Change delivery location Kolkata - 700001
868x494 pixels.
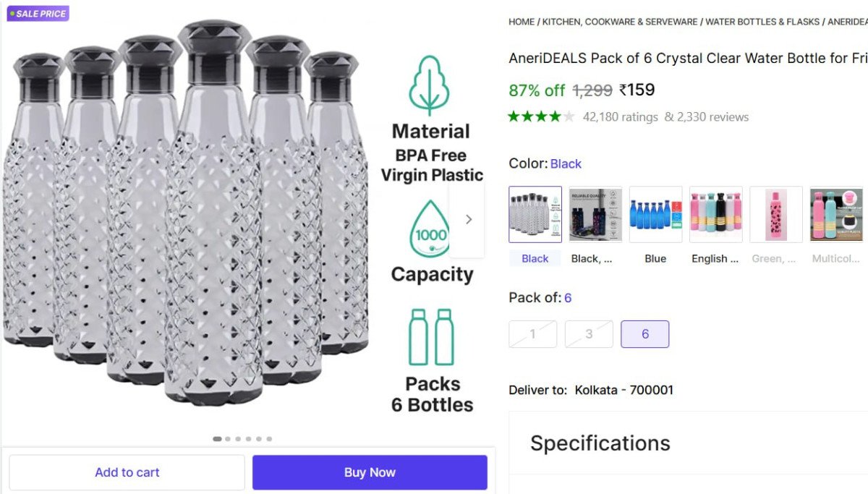coord(624,390)
